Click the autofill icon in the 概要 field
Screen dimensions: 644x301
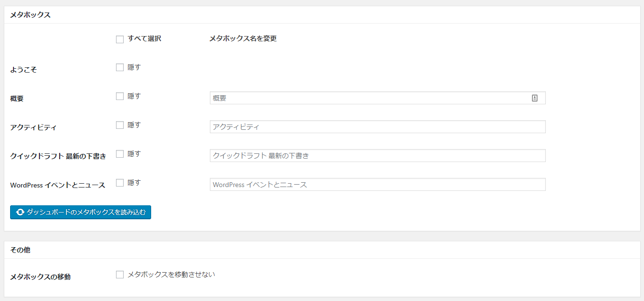pos(534,98)
